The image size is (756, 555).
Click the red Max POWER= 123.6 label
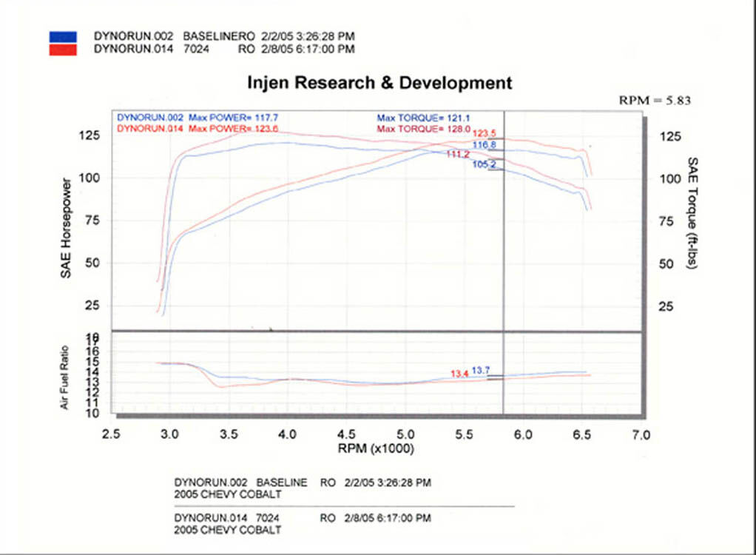pos(233,128)
